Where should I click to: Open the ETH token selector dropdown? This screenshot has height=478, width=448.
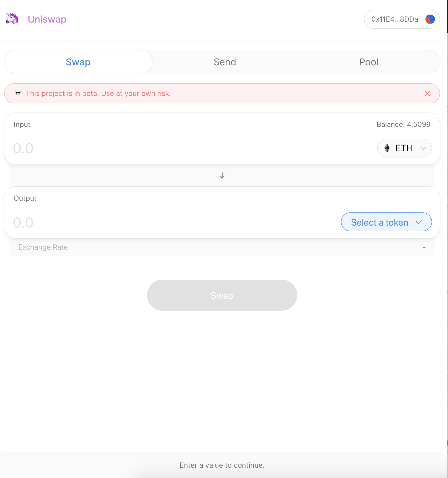point(404,148)
